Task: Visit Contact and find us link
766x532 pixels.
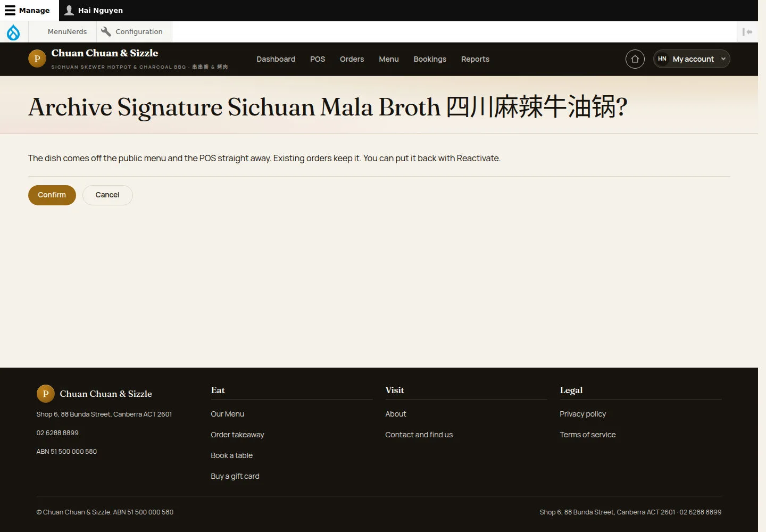Action: [x=419, y=435]
